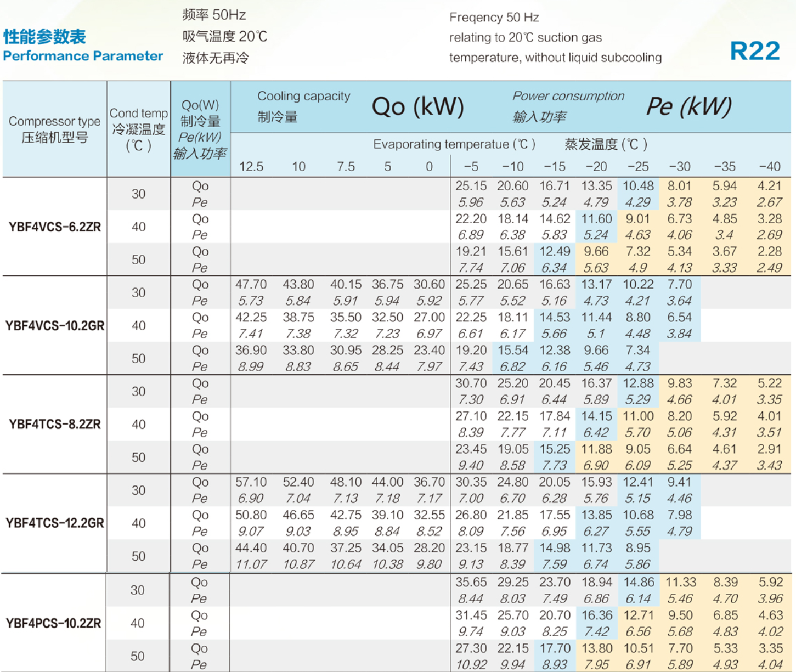
Task: Click the 44.40 cooling capacity value
Action: (251, 548)
